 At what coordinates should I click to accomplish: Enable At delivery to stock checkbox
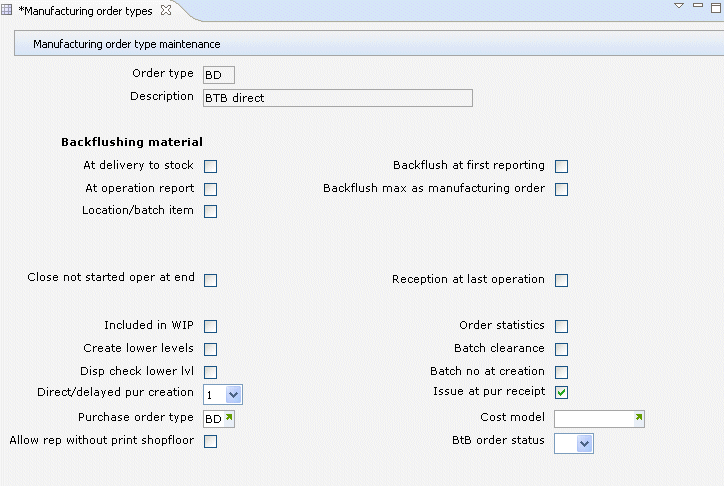pos(211,167)
